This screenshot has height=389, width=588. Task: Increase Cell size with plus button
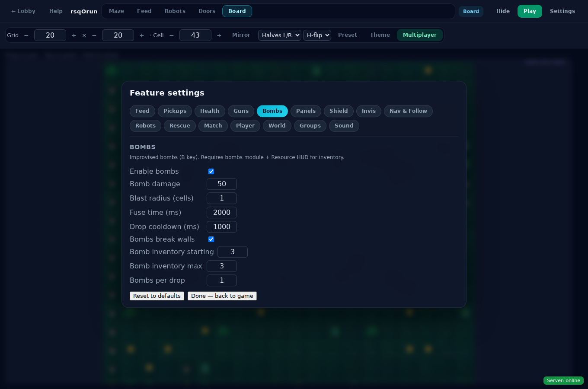point(219,35)
